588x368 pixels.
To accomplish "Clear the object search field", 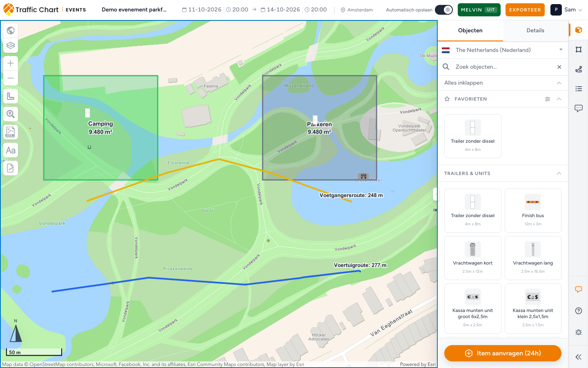I will coord(559,67).
